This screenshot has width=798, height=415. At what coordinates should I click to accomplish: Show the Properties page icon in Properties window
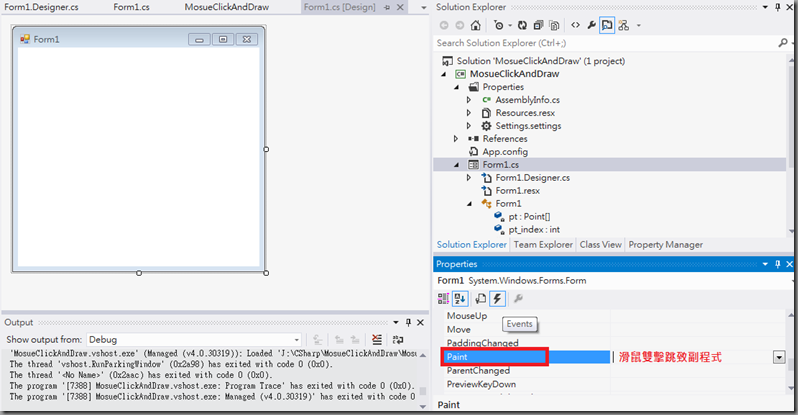tap(480, 299)
